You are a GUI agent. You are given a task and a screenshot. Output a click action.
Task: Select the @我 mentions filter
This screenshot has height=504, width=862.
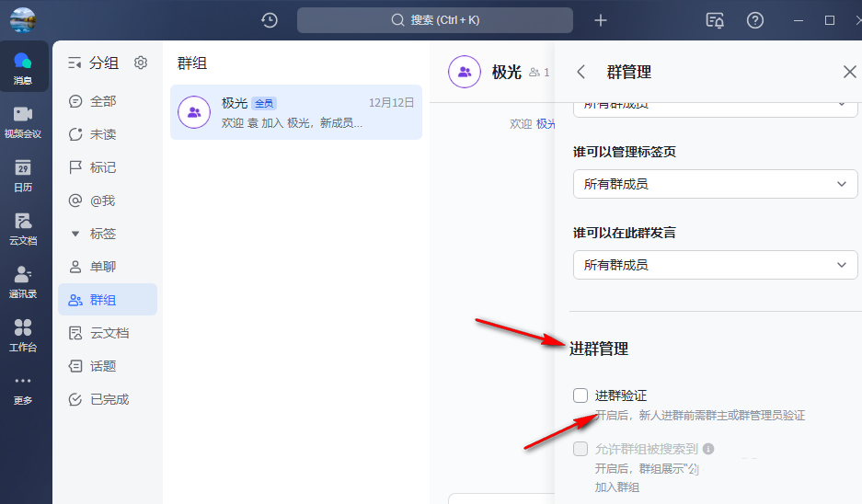(x=108, y=200)
